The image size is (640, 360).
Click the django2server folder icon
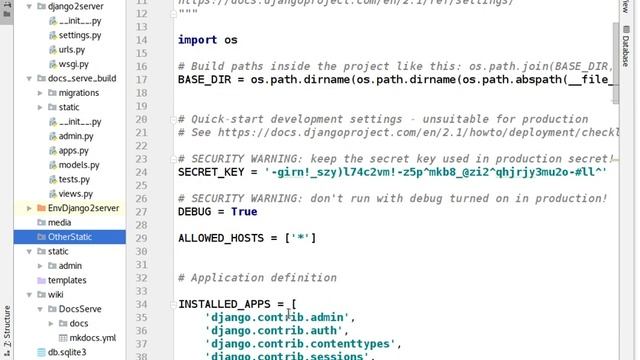click(41, 7)
